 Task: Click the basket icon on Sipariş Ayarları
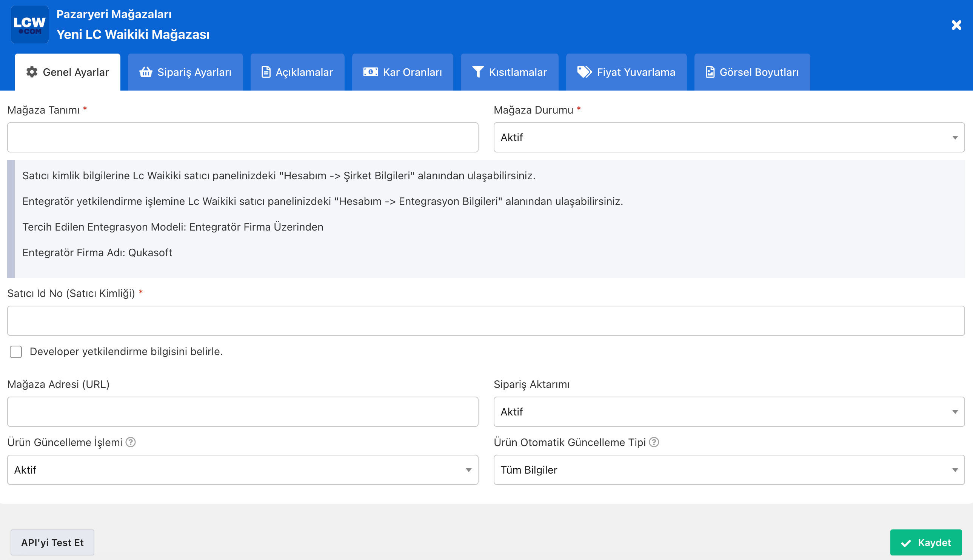146,72
